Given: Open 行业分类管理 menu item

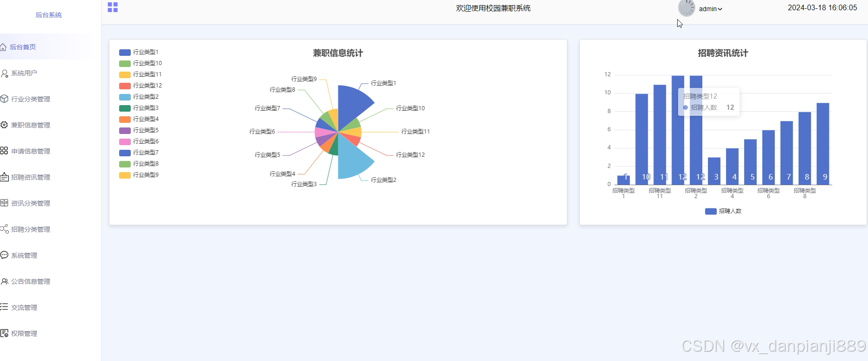Looking at the screenshot, I should 50,99.
